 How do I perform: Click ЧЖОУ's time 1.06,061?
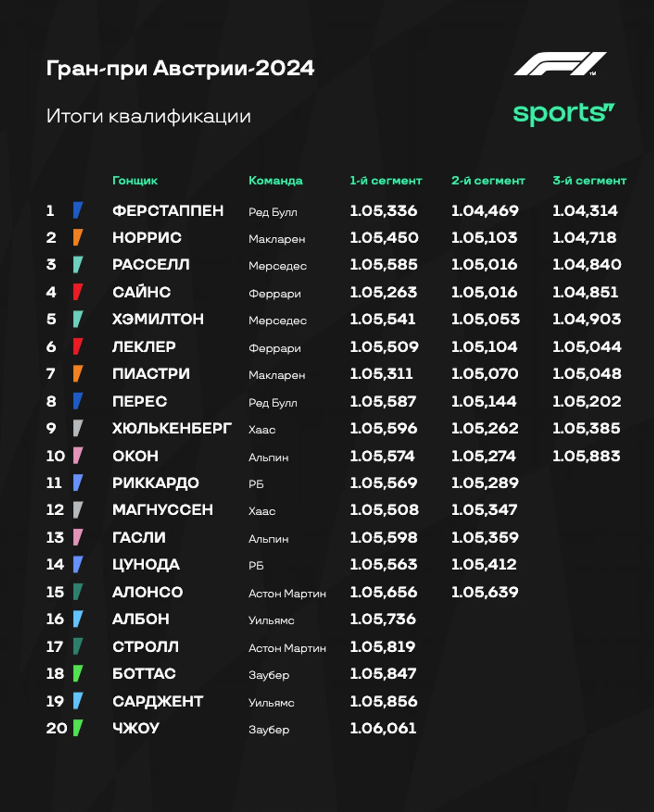tap(383, 728)
